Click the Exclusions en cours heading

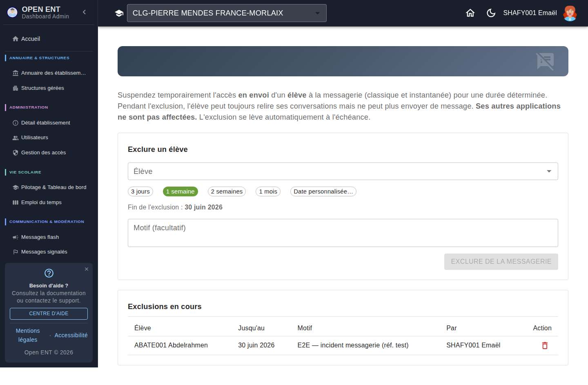point(165,307)
